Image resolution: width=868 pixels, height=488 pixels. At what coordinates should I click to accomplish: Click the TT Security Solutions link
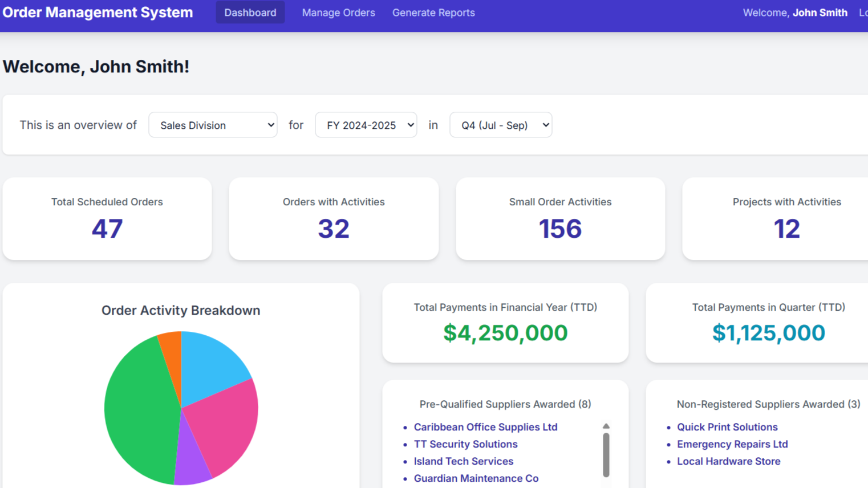coord(465,444)
